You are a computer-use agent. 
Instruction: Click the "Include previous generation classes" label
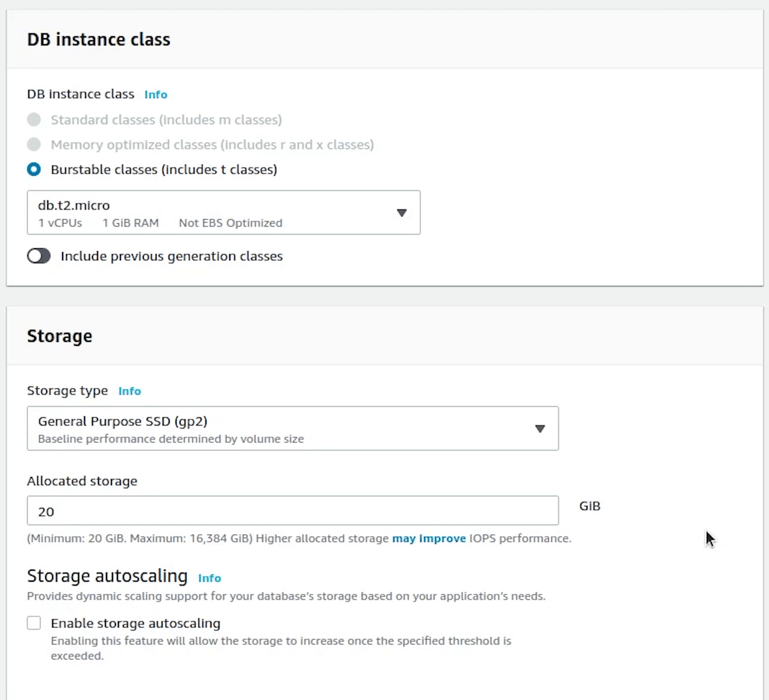[x=172, y=256]
